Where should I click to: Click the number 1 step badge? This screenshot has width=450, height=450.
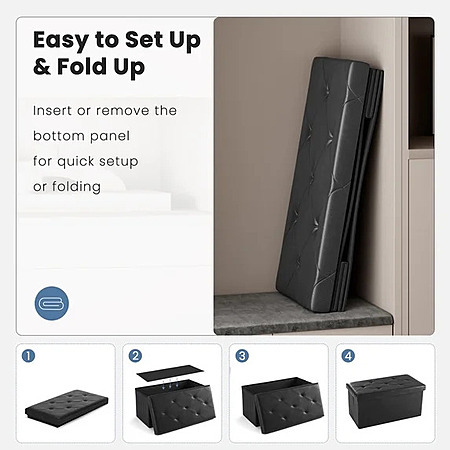[x=28, y=356]
